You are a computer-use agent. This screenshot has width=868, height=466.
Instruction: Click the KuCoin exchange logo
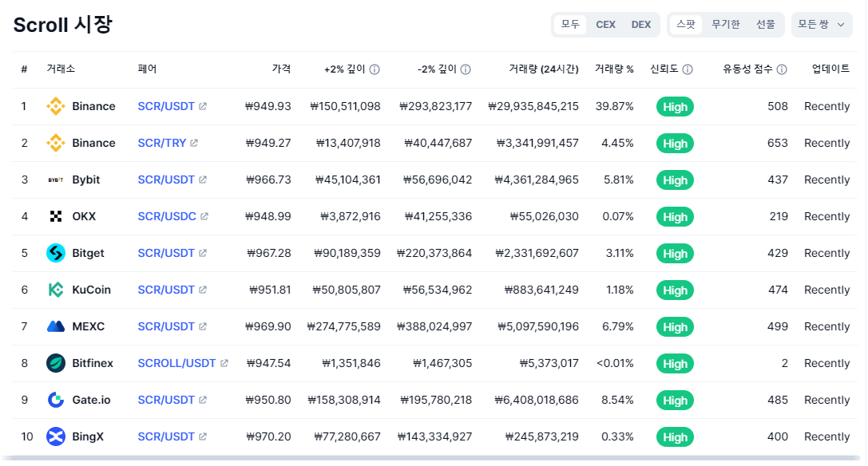coord(55,290)
